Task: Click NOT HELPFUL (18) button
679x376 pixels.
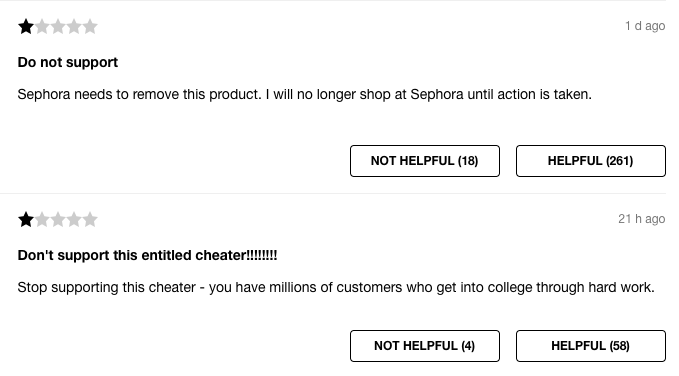Action: point(425,161)
